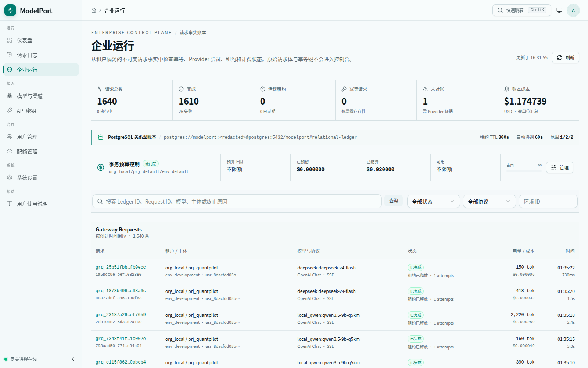
Task: Open request grq_1873b496…c98a6c link
Action: coord(121,291)
